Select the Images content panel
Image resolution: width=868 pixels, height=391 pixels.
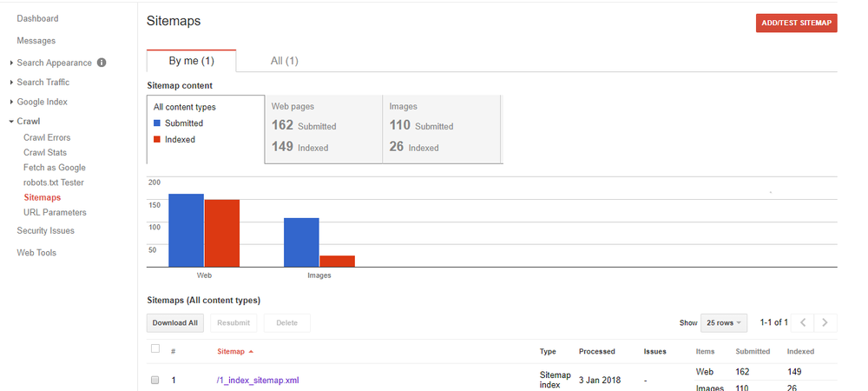[442, 129]
